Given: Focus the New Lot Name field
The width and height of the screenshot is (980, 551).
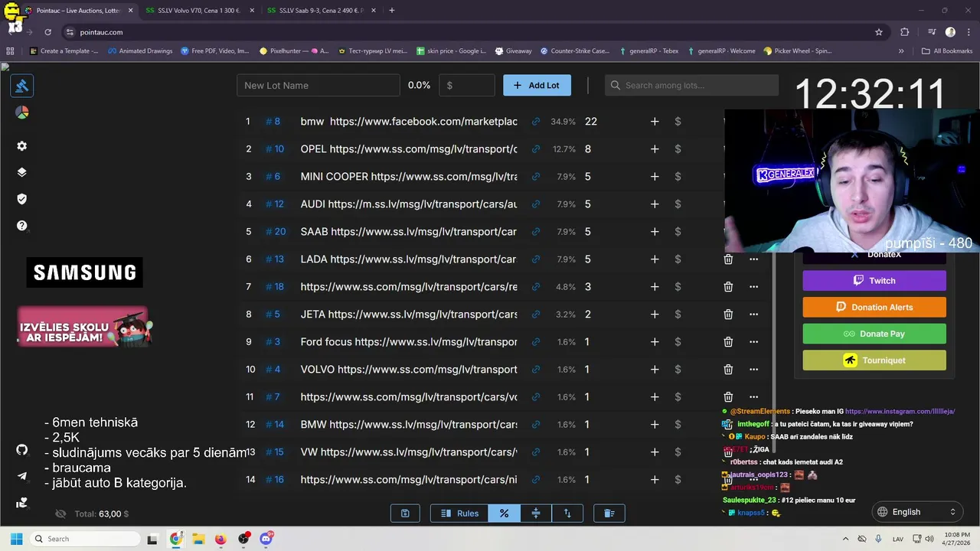Looking at the screenshot, I should click(x=318, y=85).
